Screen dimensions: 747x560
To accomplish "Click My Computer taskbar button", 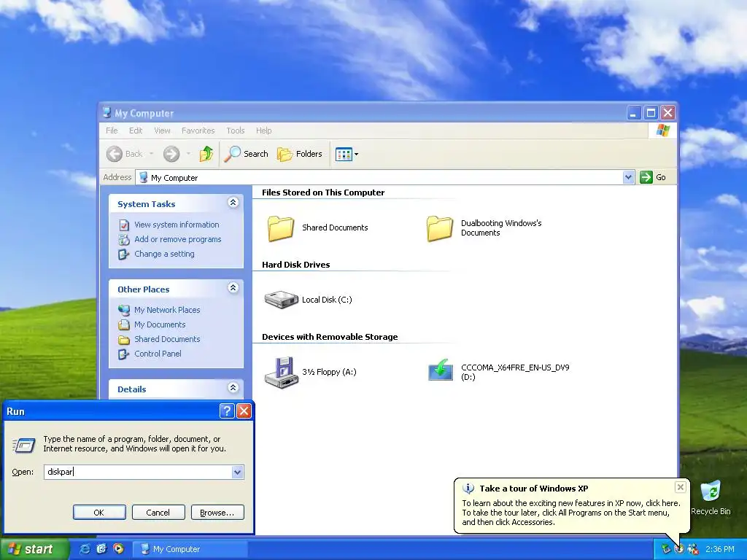I will click(x=189, y=549).
